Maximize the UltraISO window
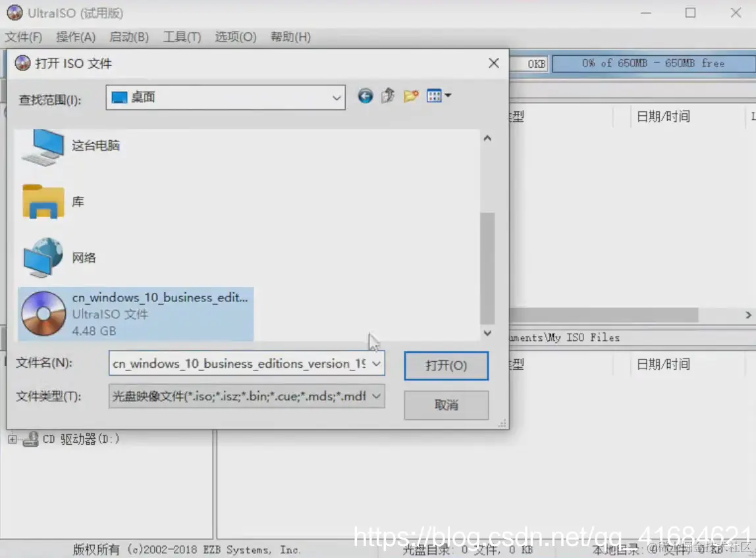Image resolution: width=756 pixels, height=558 pixels. click(690, 13)
